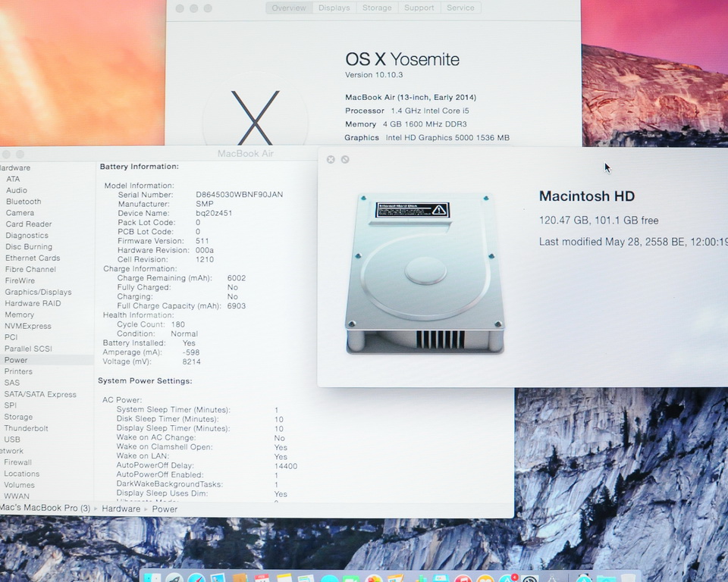Screen dimensions: 728x582
Task: Click the Condition value Normal
Action: coord(184,333)
